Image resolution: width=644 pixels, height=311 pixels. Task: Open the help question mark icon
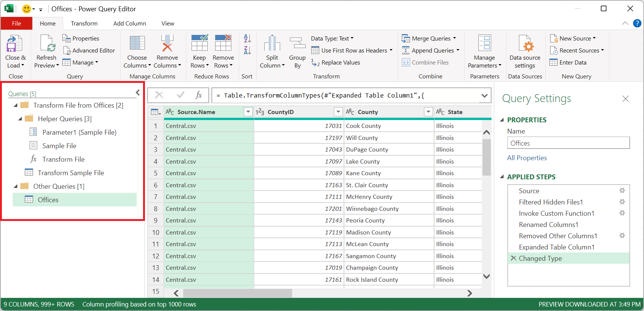coord(637,23)
